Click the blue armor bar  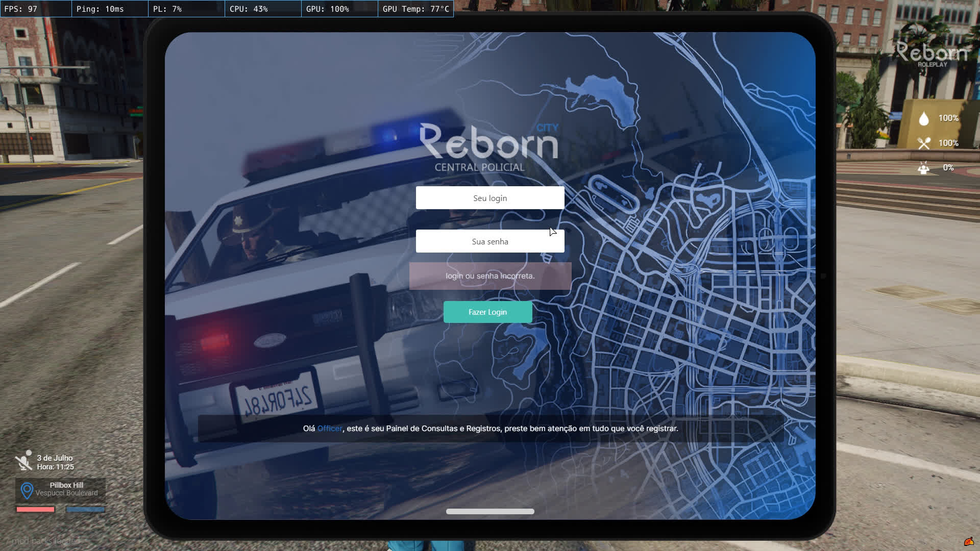[85, 509]
